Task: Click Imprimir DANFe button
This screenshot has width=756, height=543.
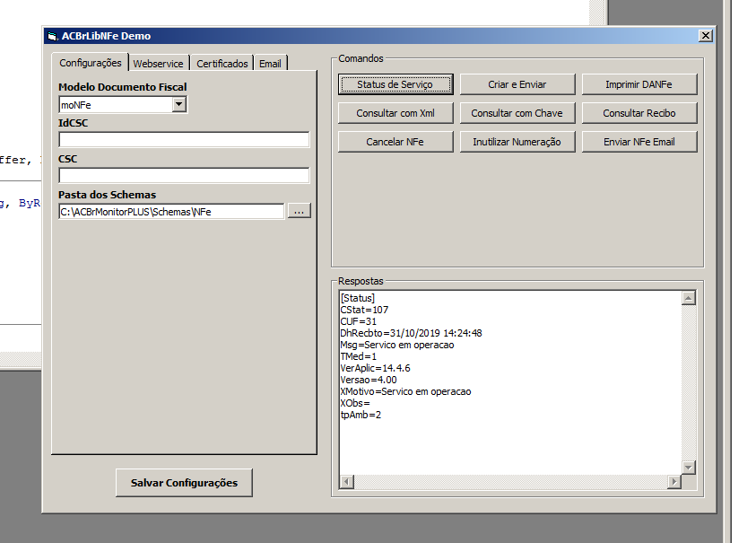Action: 639,84
